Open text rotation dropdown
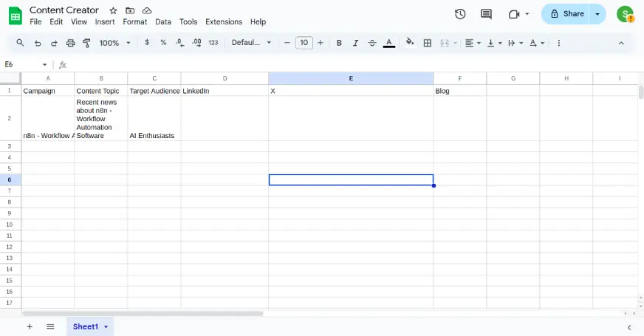644x336 pixels. coord(537,43)
